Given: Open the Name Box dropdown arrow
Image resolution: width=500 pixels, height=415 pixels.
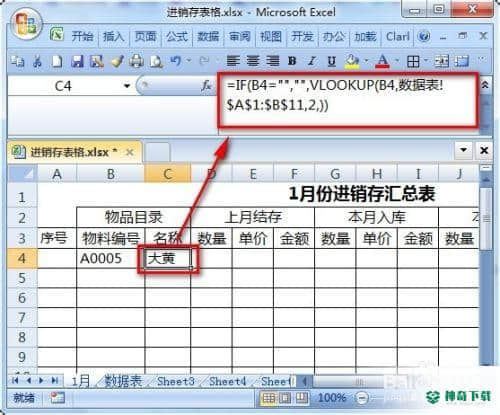Looking at the screenshot, I should 127,86.
